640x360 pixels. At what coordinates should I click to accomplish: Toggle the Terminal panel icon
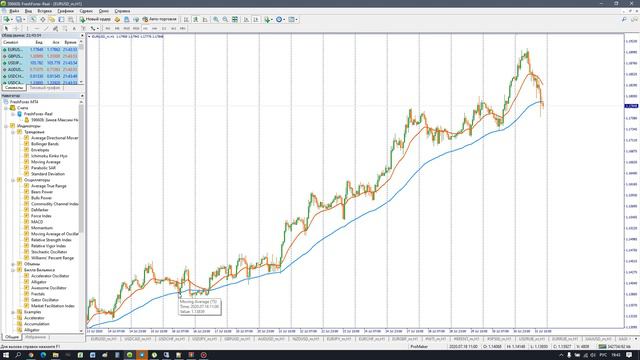pos(61,19)
